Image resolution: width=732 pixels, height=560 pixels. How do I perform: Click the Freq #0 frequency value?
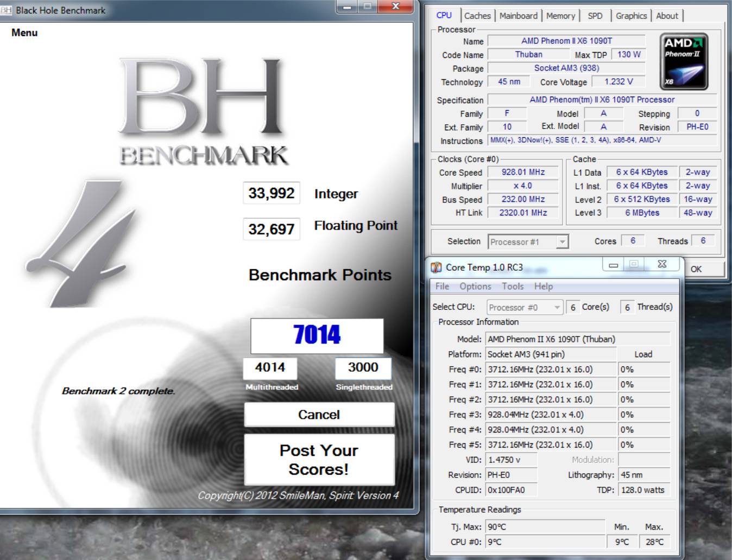[x=551, y=370]
